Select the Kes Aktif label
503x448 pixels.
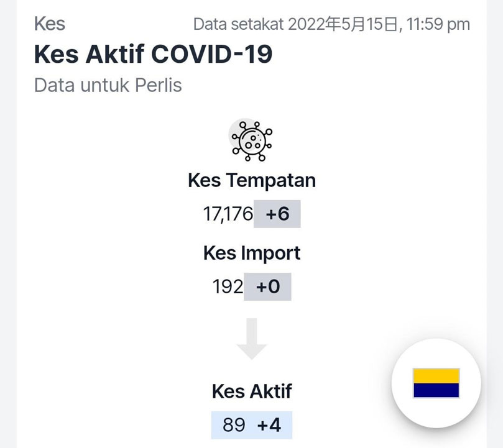(x=252, y=391)
